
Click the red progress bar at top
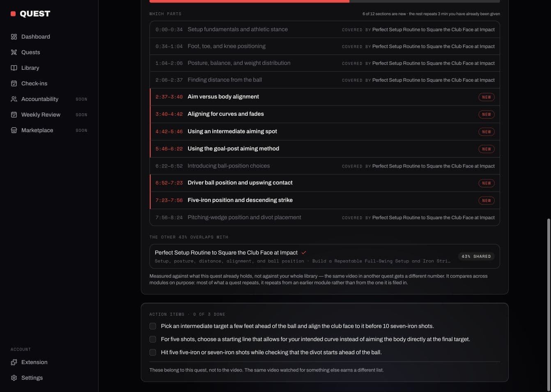click(249, 1)
